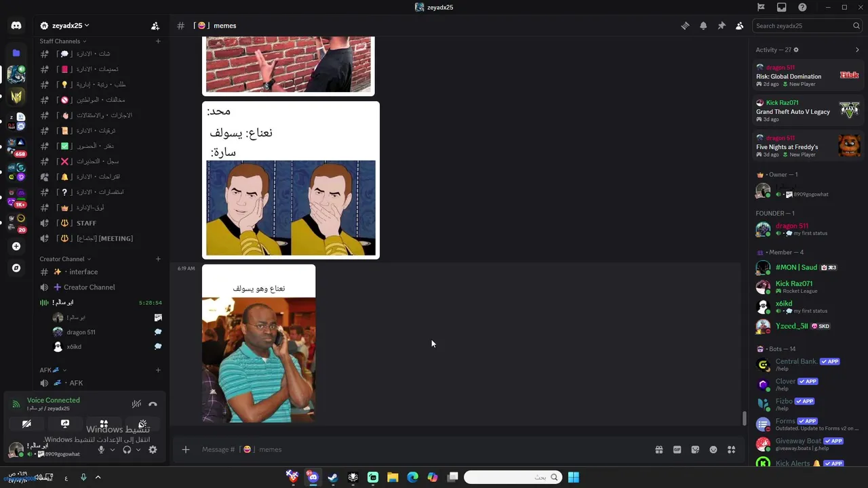Collapse the AFK category
This screenshot has height=488, width=868.
[53, 370]
